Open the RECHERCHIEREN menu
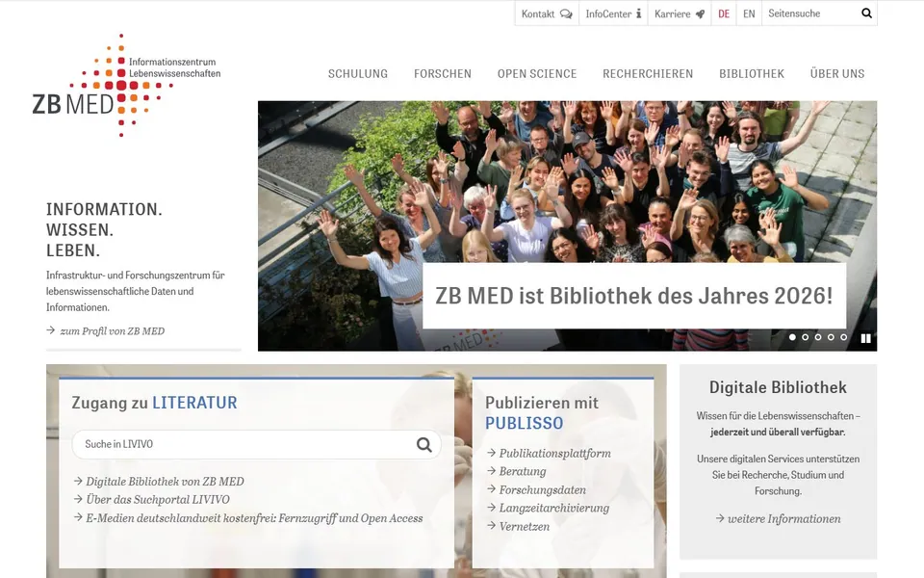This screenshot has height=578, width=924. coord(648,74)
